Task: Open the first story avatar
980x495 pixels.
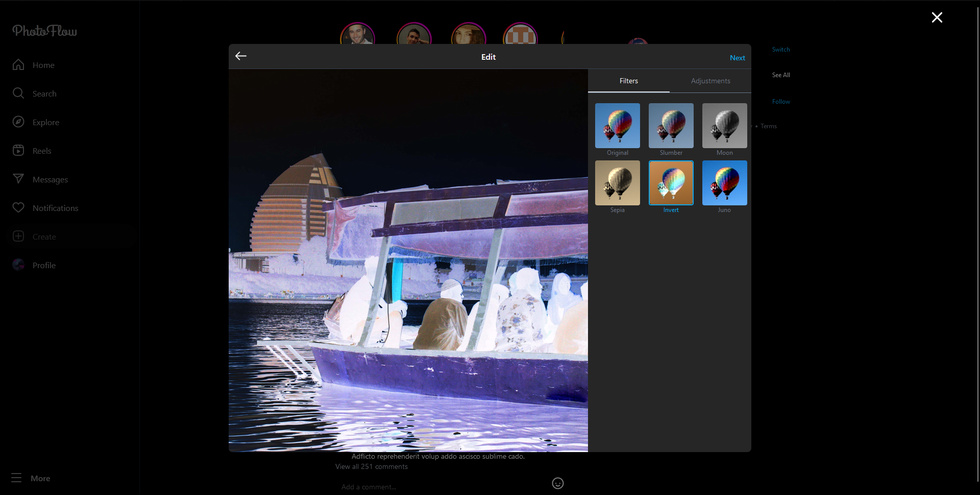Action: pyautogui.click(x=358, y=33)
